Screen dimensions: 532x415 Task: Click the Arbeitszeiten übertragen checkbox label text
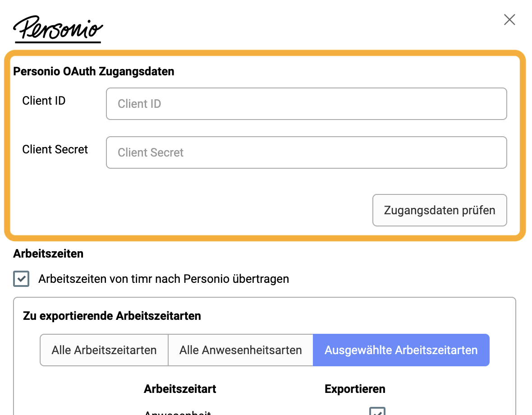(164, 279)
